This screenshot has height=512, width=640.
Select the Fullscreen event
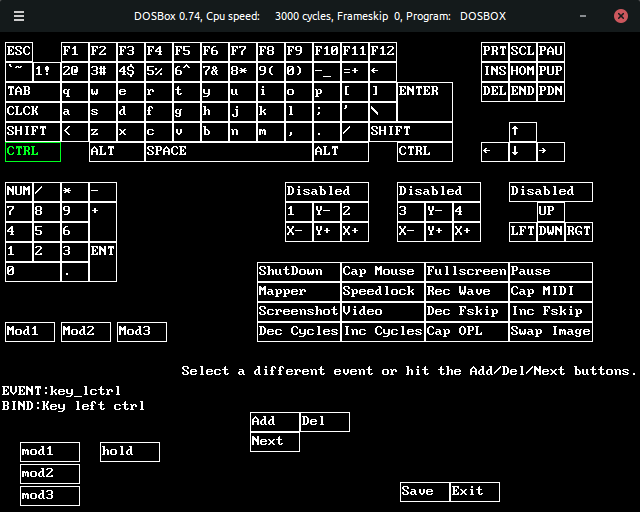(x=467, y=272)
